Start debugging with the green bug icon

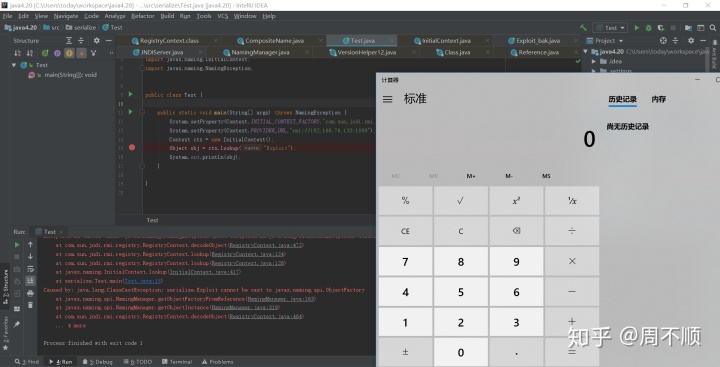(648, 28)
